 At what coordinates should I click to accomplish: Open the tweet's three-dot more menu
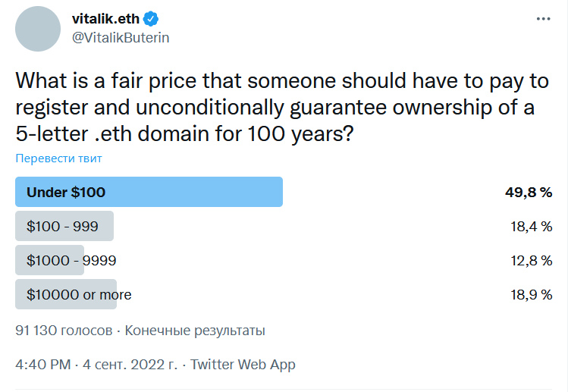tap(542, 19)
